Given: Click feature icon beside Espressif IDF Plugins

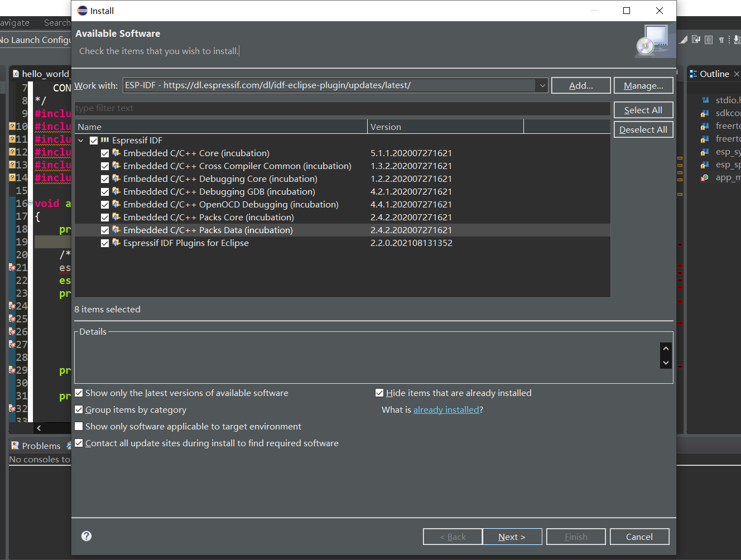Looking at the screenshot, I should click(116, 243).
